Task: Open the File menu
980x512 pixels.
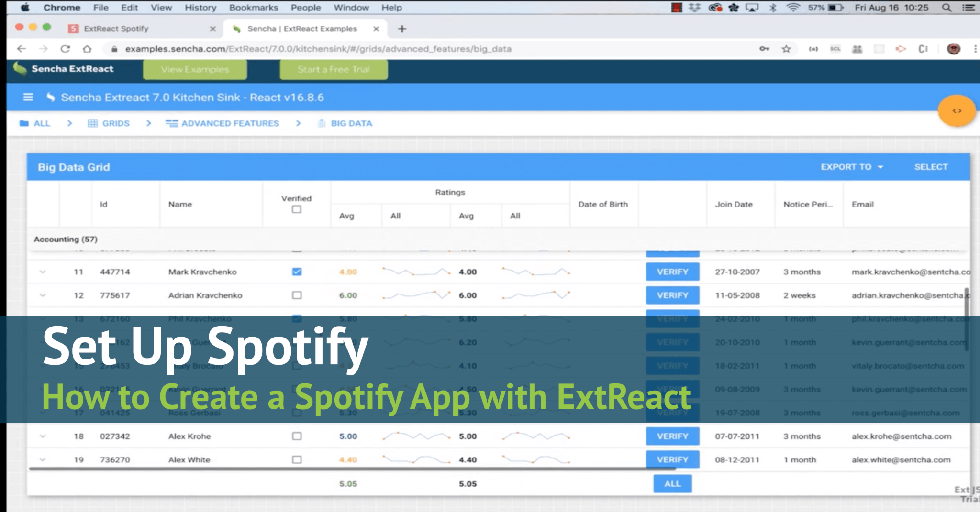Action: point(101,8)
